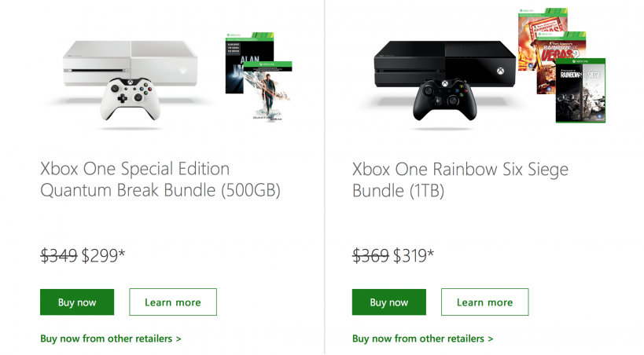Open other retailers link under Rainbow Six Bundle

(x=423, y=339)
